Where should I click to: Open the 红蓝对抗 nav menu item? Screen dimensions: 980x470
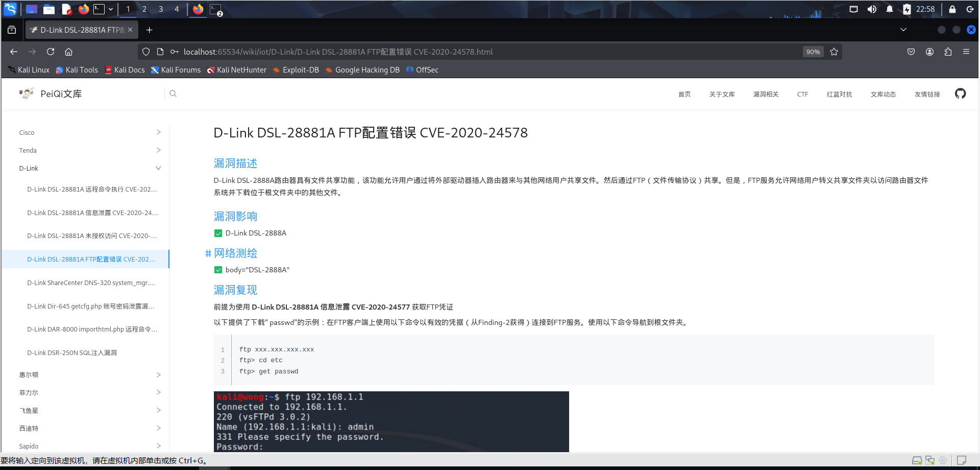839,94
